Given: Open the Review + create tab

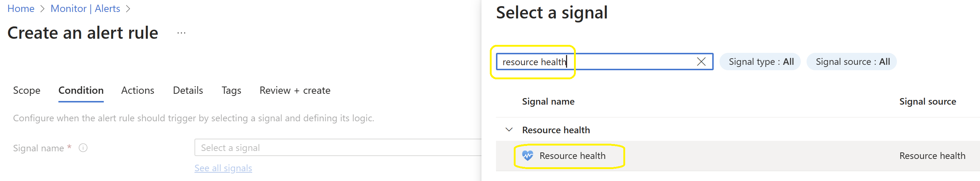Looking at the screenshot, I should pyautogui.click(x=295, y=90).
